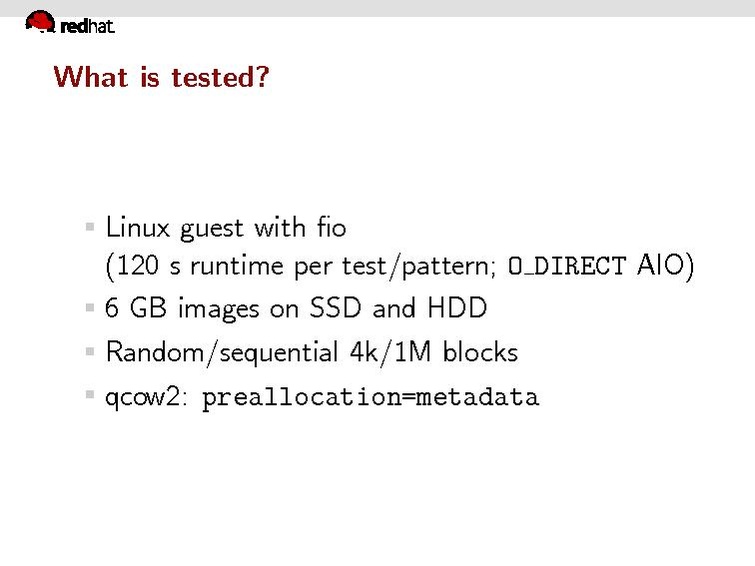Click the bullet marker beside Linux guest

91,227
